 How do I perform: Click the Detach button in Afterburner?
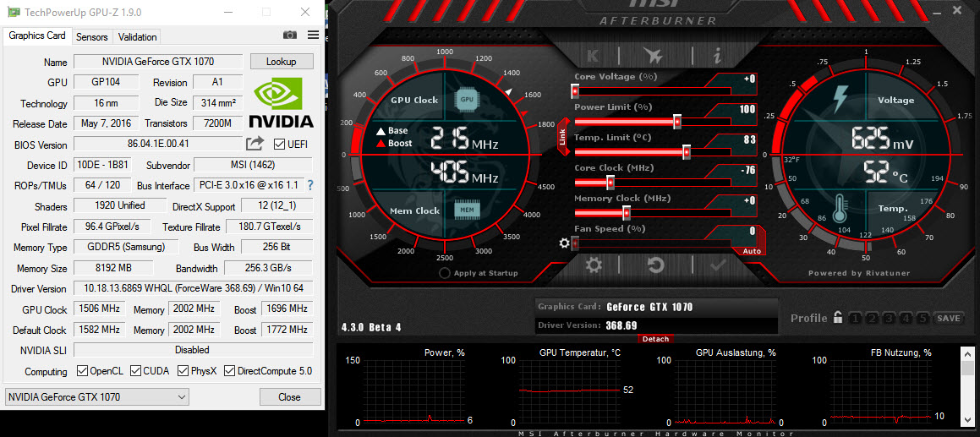[x=656, y=339]
